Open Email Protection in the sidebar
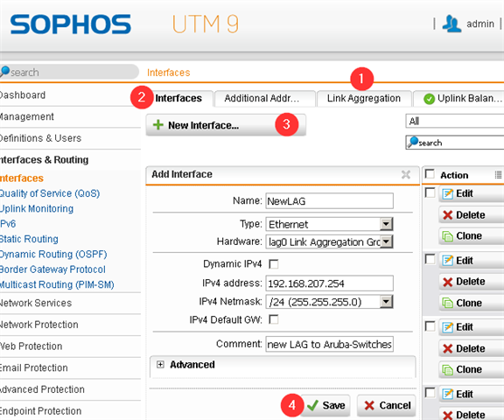504x420 pixels. click(70, 367)
